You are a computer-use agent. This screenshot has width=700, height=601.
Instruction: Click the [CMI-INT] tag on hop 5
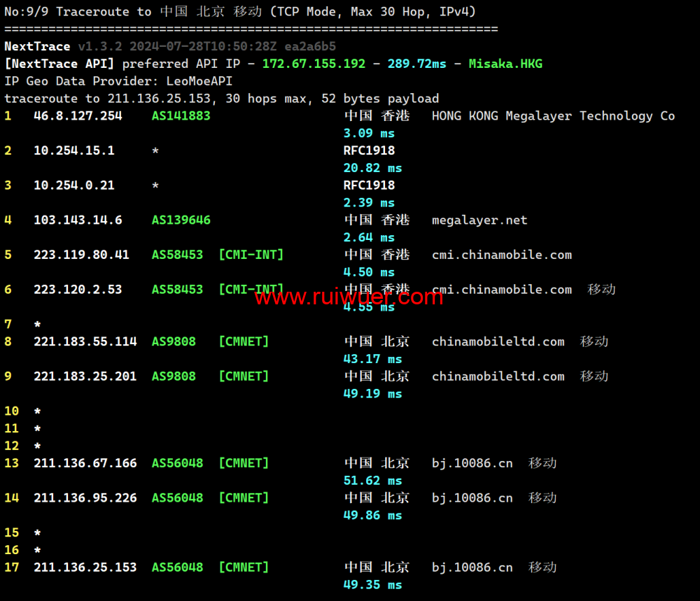click(x=251, y=255)
